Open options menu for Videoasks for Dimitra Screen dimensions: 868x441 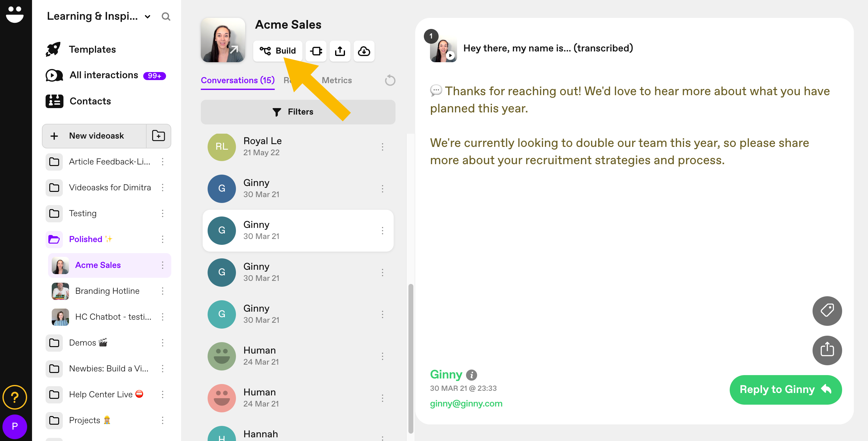pos(163,188)
